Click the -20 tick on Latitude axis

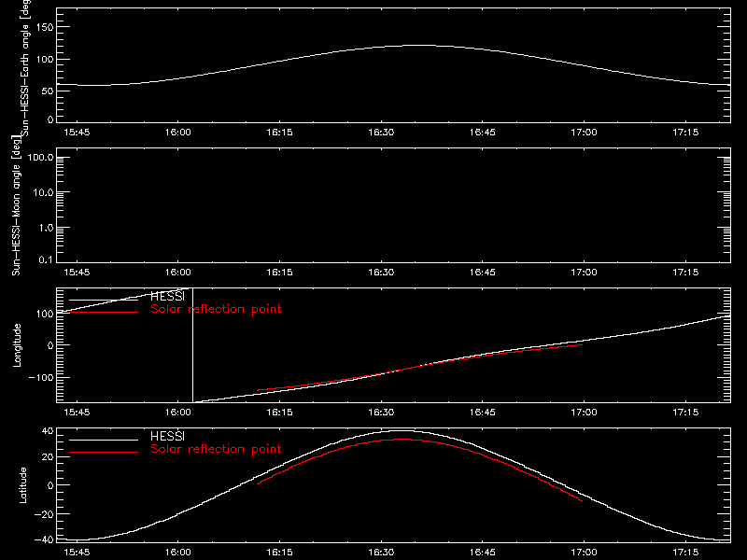click(x=44, y=514)
